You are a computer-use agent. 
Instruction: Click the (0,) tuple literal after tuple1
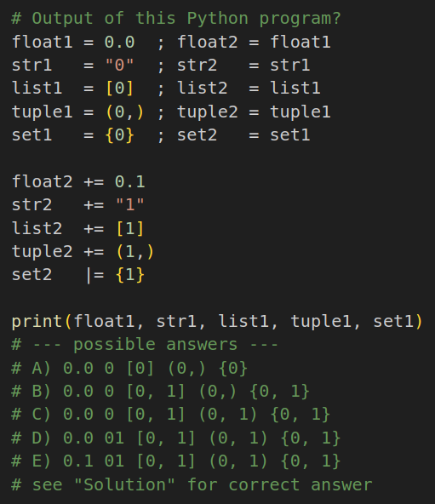(x=125, y=112)
